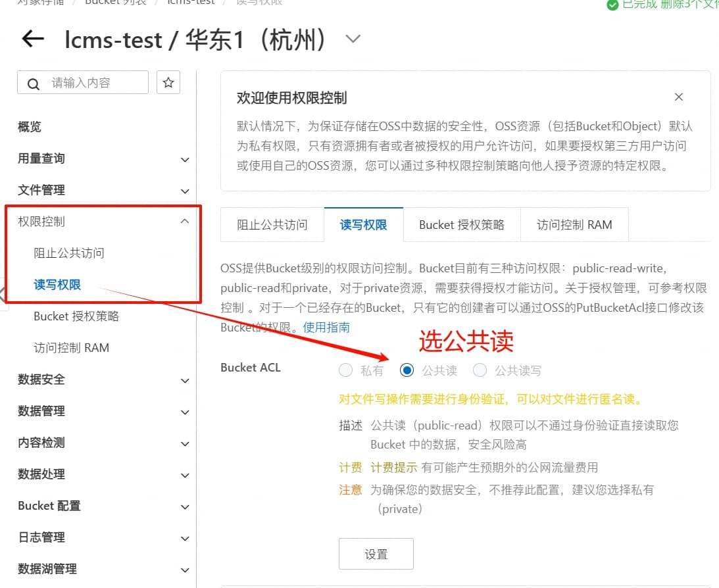This screenshot has height=588, width=719.
Task: Select the 私有 radio option
Action: pyautogui.click(x=346, y=370)
